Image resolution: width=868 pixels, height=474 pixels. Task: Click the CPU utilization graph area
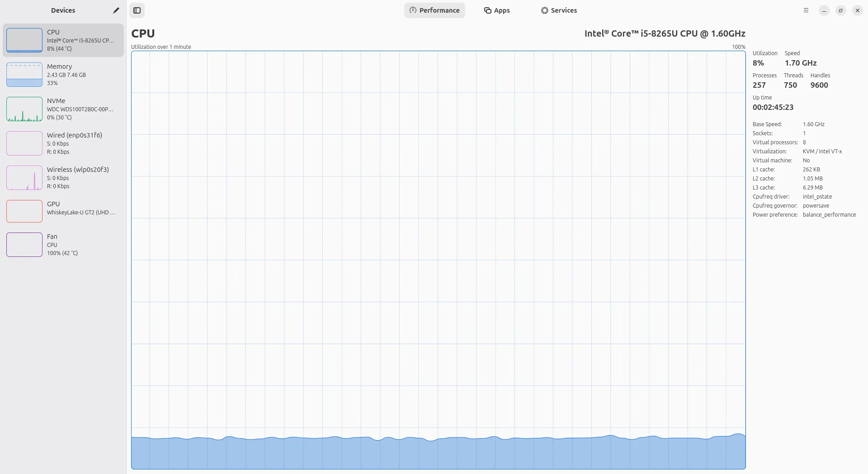438,260
